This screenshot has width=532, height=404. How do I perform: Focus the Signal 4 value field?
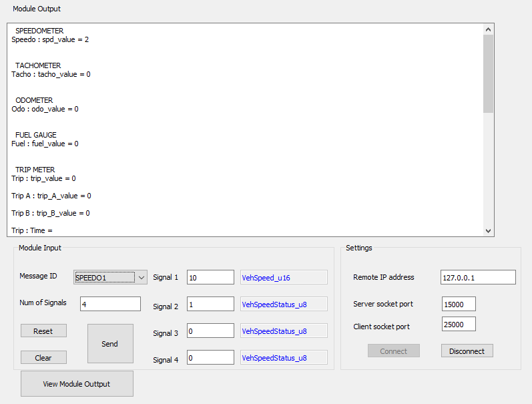pos(210,357)
